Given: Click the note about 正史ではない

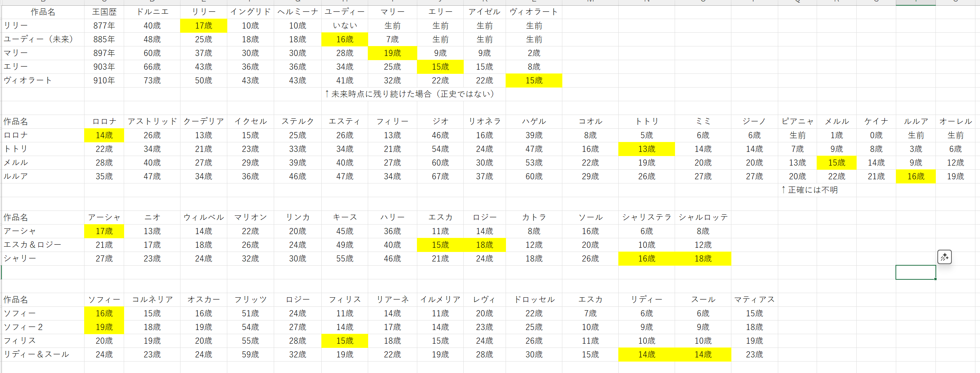Looking at the screenshot, I should (409, 94).
